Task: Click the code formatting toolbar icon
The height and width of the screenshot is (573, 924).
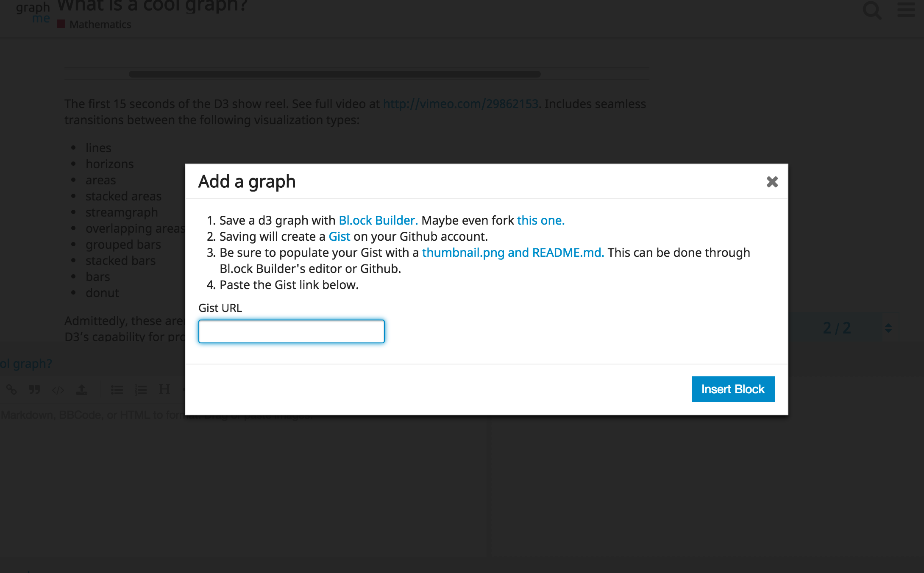Action: point(58,389)
